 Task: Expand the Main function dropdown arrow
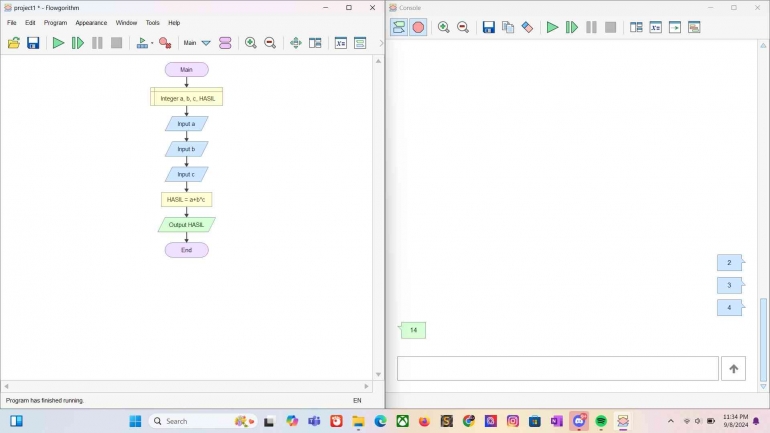(x=206, y=43)
